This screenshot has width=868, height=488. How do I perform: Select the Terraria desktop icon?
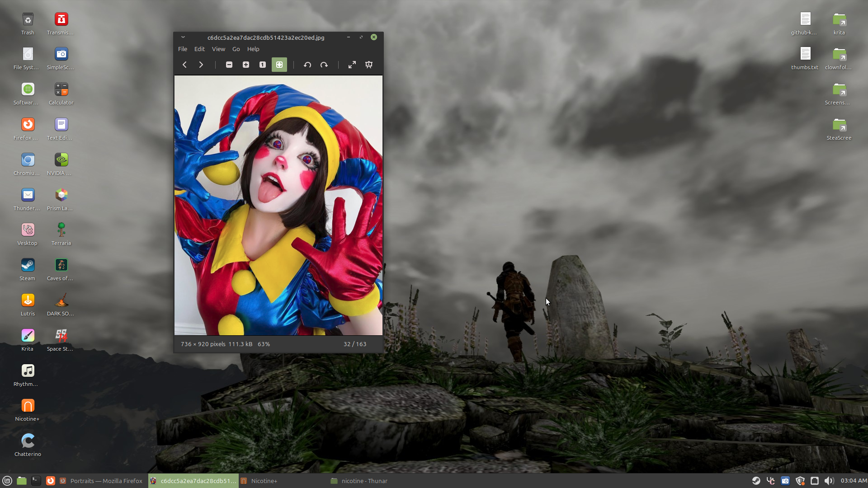pyautogui.click(x=61, y=235)
